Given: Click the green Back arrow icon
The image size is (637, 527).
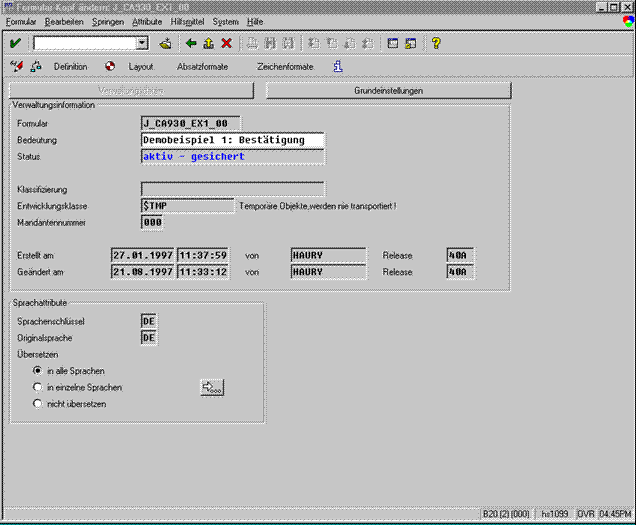Looking at the screenshot, I should pyautogui.click(x=191, y=43).
